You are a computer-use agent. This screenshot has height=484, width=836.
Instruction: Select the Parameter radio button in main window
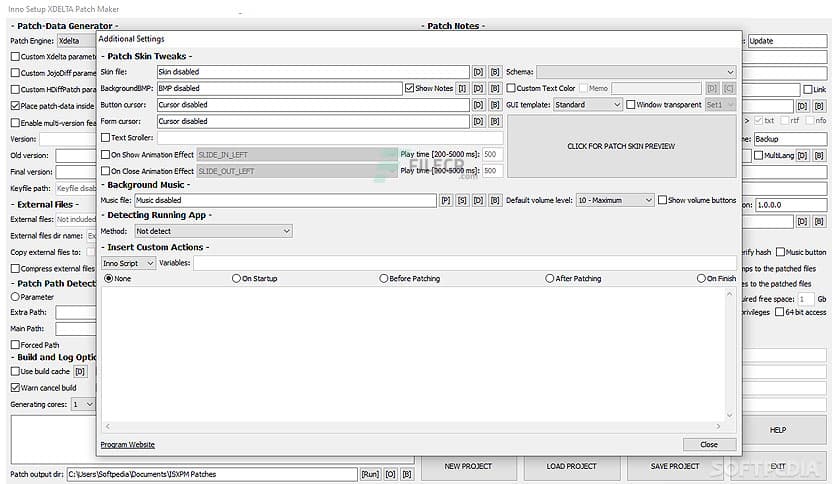coord(15,297)
